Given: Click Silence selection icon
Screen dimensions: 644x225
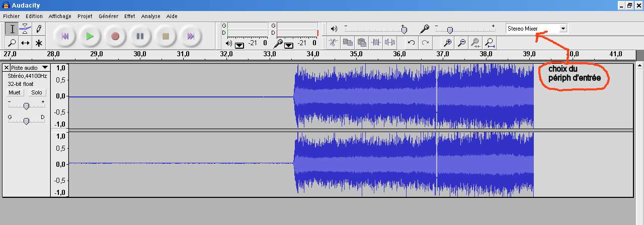Looking at the screenshot, I should (389, 43).
